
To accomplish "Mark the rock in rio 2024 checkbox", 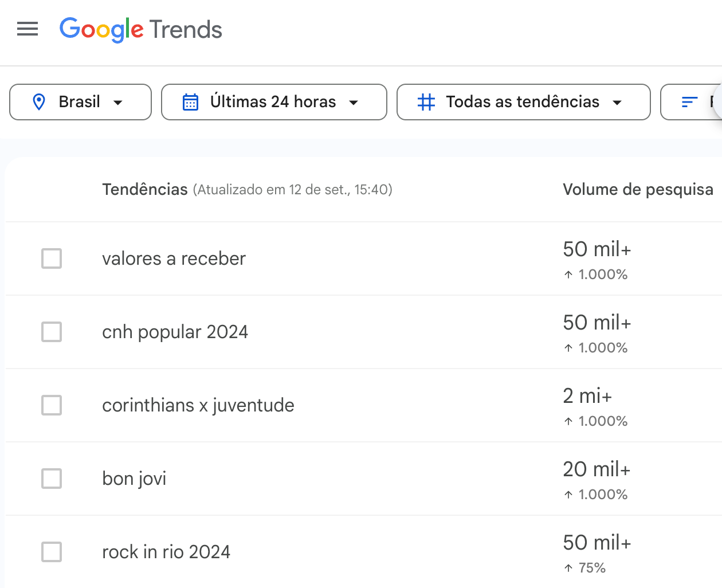I will point(52,552).
